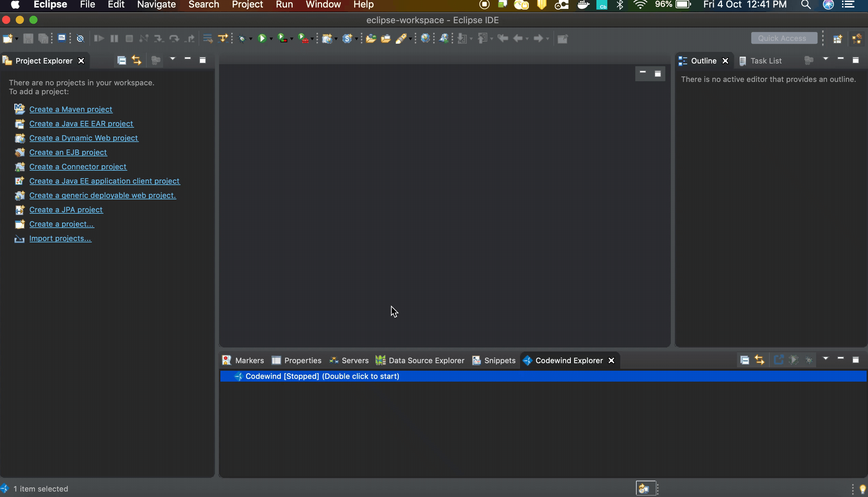Maximize the Outline view

pyautogui.click(x=856, y=60)
